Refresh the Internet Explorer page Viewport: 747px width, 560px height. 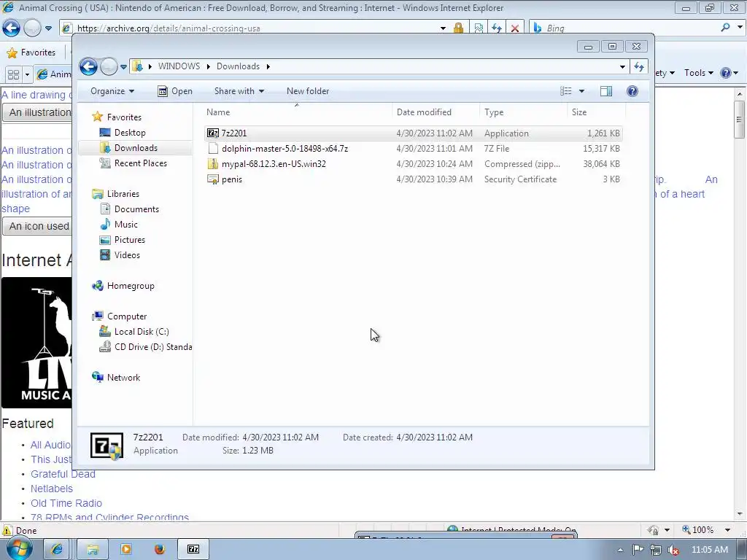tap(496, 28)
